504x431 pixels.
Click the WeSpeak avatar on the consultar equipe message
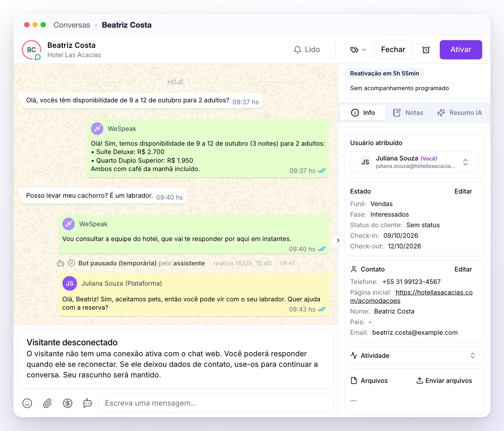[69, 224]
